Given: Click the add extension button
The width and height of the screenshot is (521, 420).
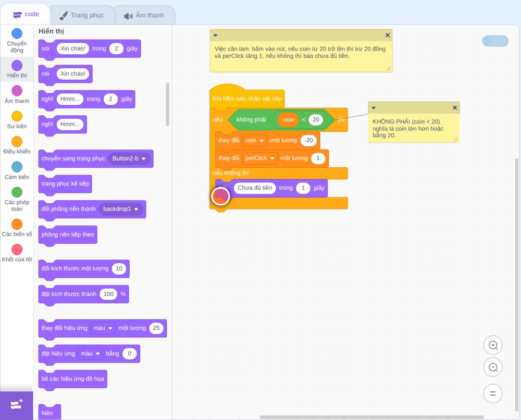Looking at the screenshot, I should pyautogui.click(x=17, y=405).
